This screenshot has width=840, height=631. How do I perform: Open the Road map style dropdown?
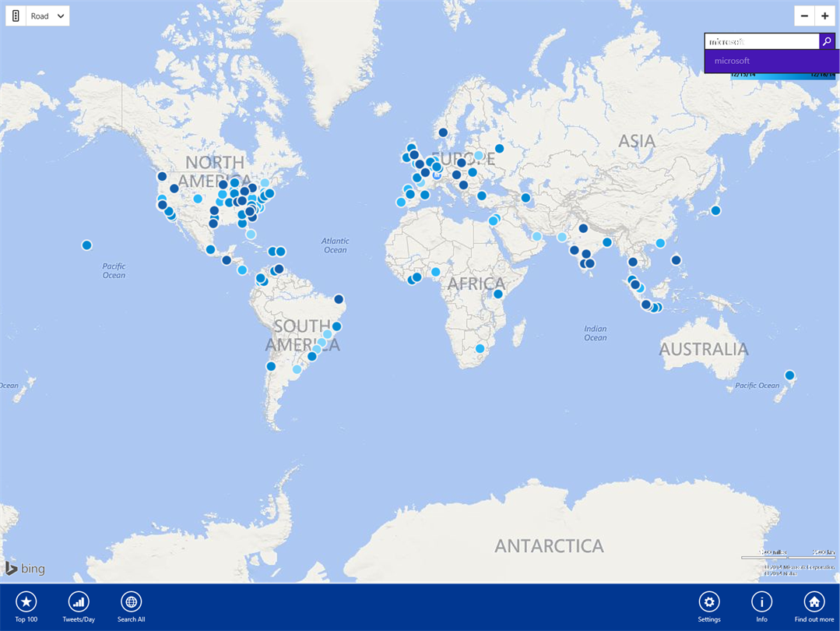pos(47,16)
